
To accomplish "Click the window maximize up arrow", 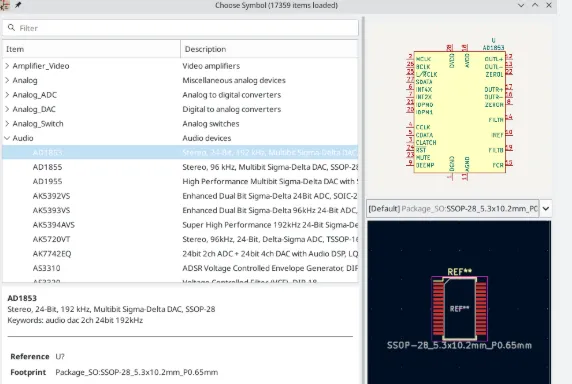I will pos(535,5).
